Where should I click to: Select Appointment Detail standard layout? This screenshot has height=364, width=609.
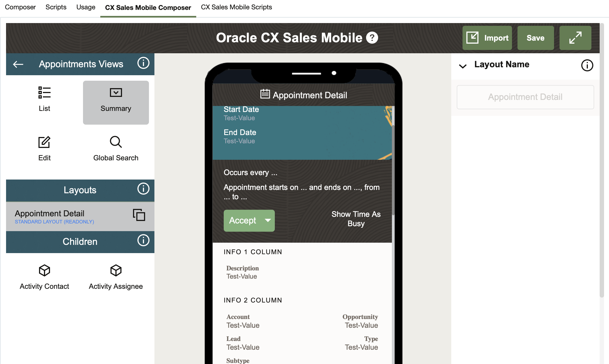pyautogui.click(x=69, y=216)
